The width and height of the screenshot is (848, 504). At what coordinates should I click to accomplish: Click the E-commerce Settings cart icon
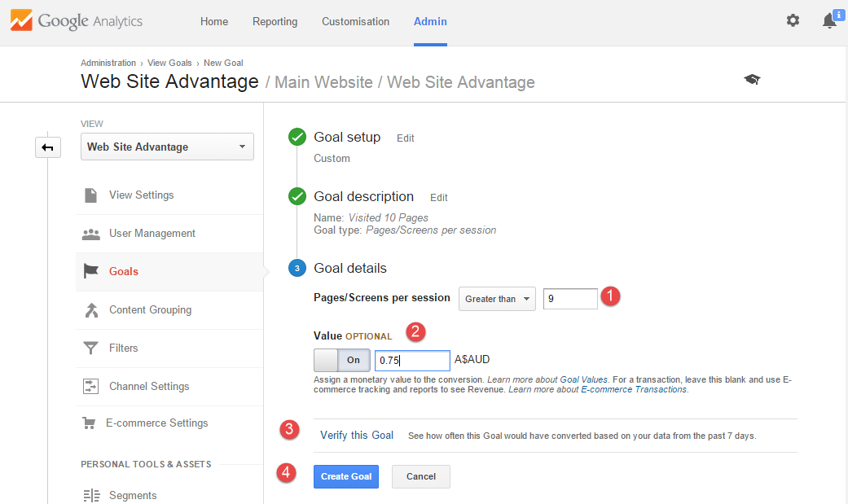click(x=89, y=423)
